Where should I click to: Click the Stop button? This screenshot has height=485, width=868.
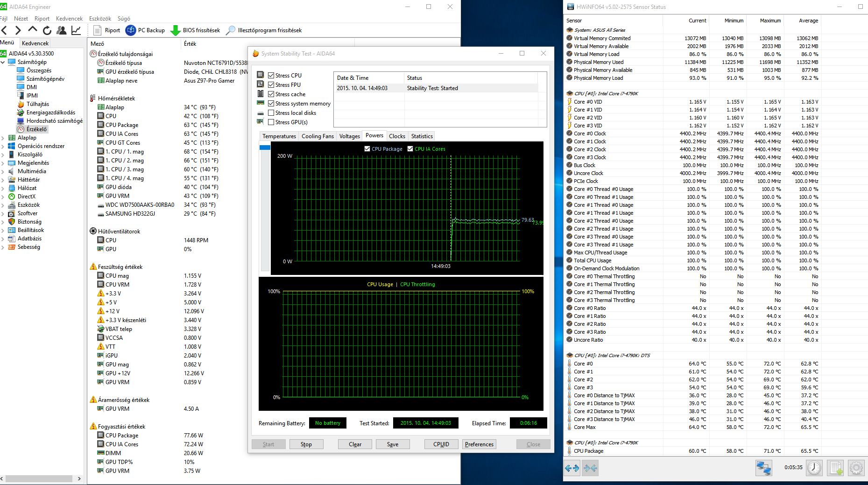coord(306,444)
